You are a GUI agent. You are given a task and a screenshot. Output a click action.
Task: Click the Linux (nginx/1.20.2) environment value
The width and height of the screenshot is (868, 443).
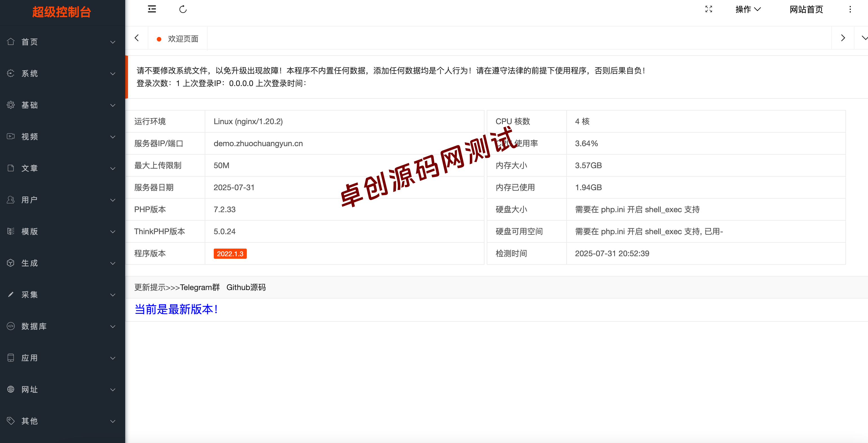point(248,121)
